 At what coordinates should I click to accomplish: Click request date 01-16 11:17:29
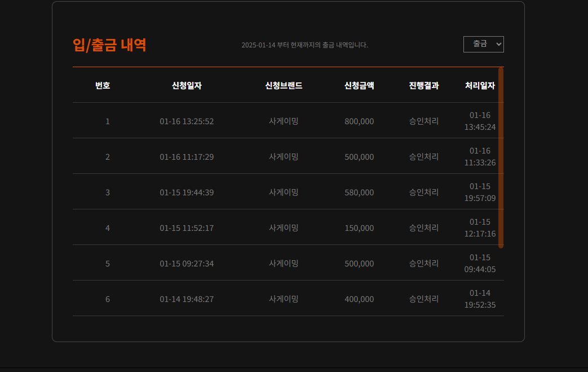coord(187,157)
